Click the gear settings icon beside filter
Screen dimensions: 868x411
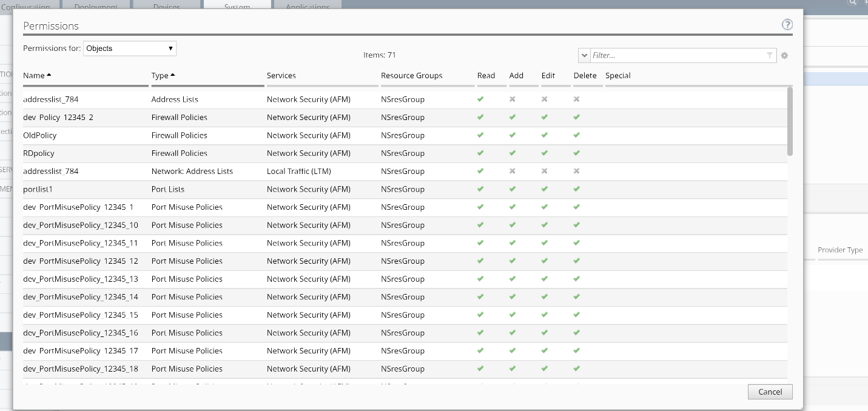point(784,55)
